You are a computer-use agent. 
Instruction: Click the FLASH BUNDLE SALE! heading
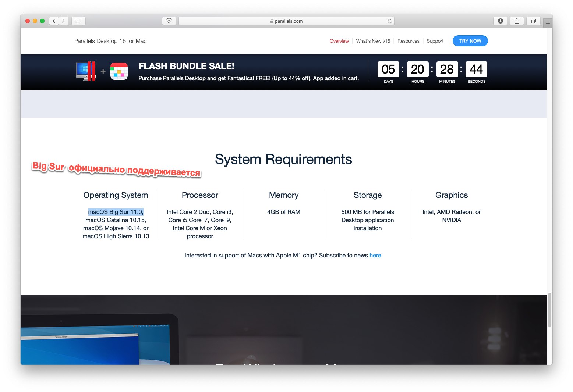186,66
